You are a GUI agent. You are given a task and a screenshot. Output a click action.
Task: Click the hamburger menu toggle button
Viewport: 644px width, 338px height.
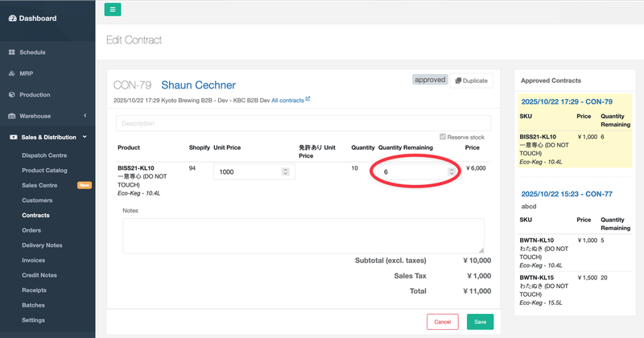pos(113,10)
